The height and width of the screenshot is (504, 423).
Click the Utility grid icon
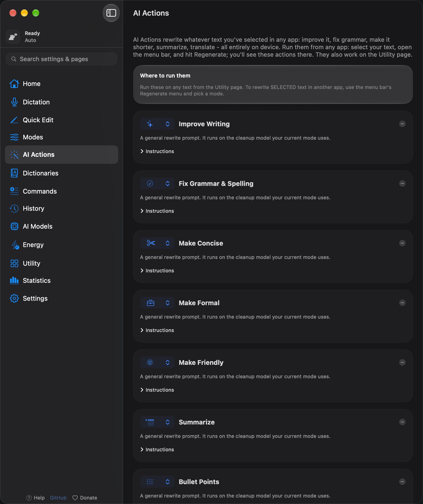(14, 263)
